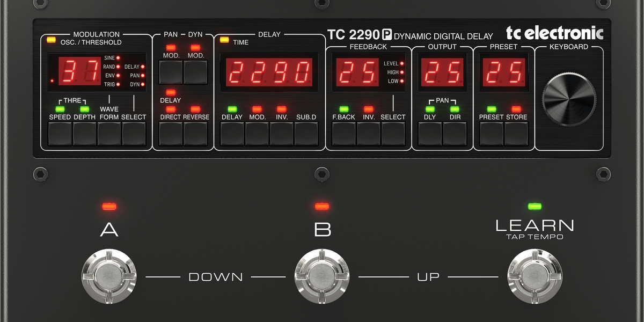Click the modulation DELAY target LED

(x=143, y=67)
